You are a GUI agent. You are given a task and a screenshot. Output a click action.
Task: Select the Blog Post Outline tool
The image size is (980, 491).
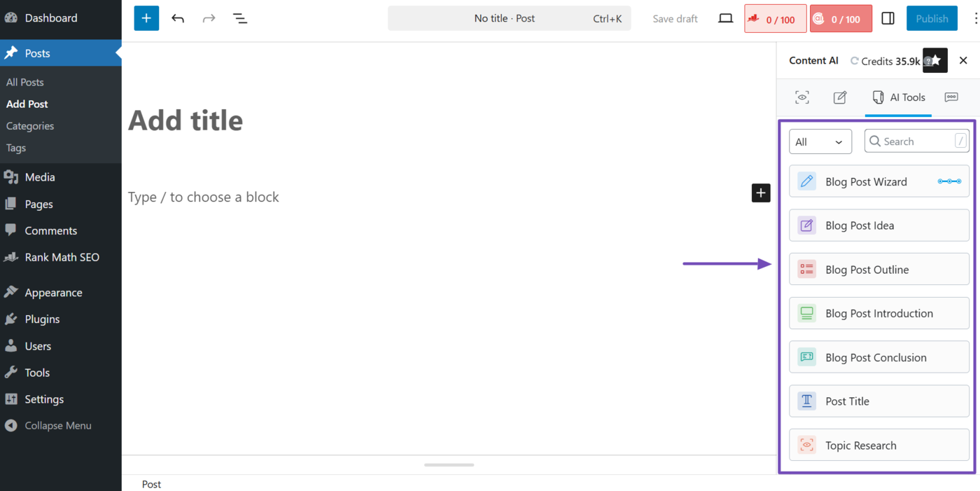click(878, 270)
